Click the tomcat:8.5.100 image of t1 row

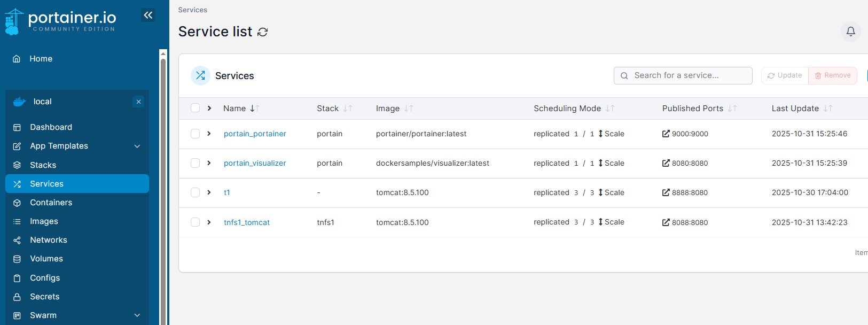(x=402, y=192)
